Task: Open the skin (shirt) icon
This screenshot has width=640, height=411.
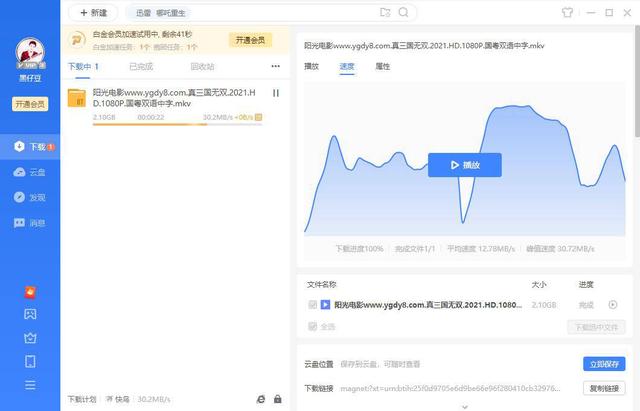Action: coord(567,13)
